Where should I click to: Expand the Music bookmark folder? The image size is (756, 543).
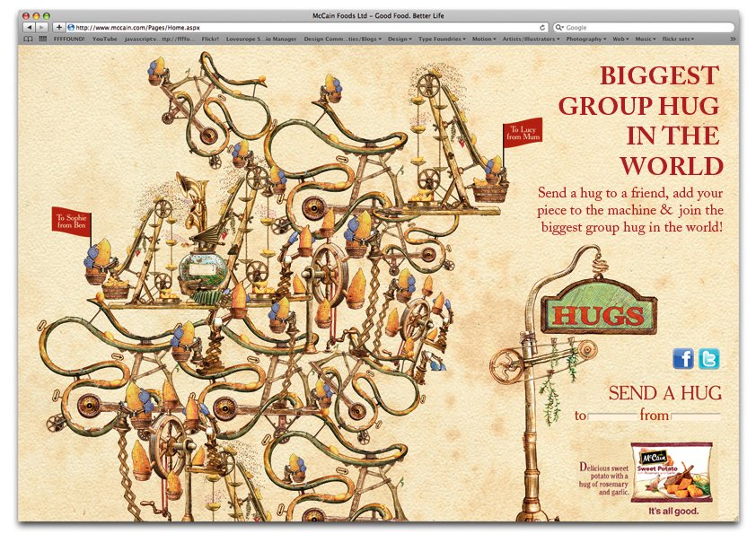(645, 39)
